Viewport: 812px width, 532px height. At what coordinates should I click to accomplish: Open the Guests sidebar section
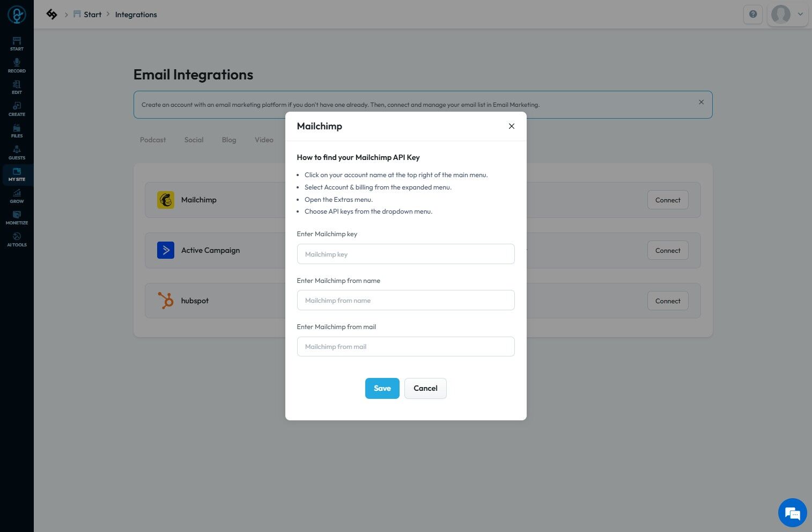click(x=17, y=152)
